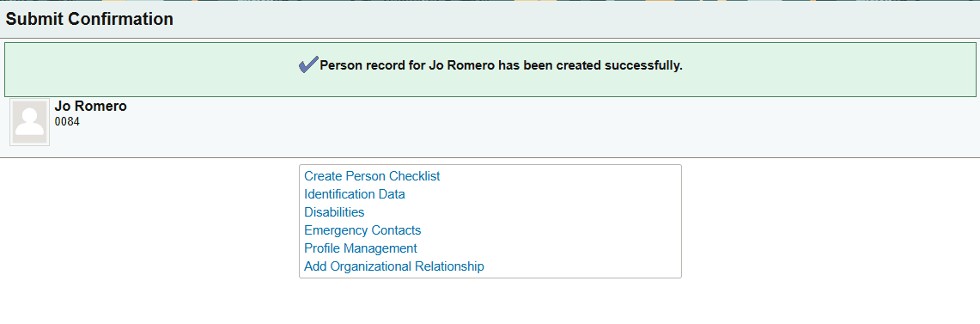Click the success checkmark icon
980x324 pixels.
(x=308, y=64)
